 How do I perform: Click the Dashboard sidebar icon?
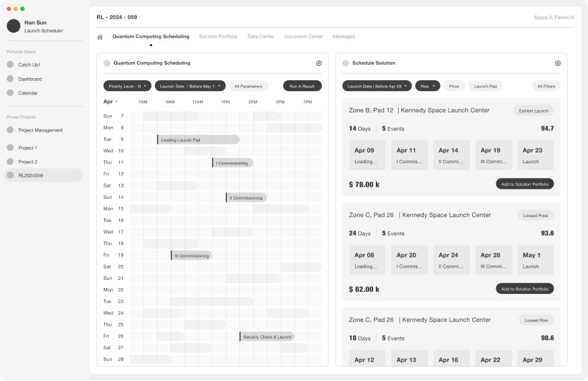coord(10,79)
